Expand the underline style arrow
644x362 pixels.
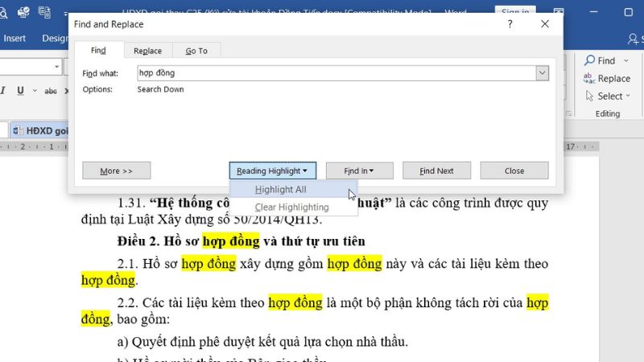[35, 91]
